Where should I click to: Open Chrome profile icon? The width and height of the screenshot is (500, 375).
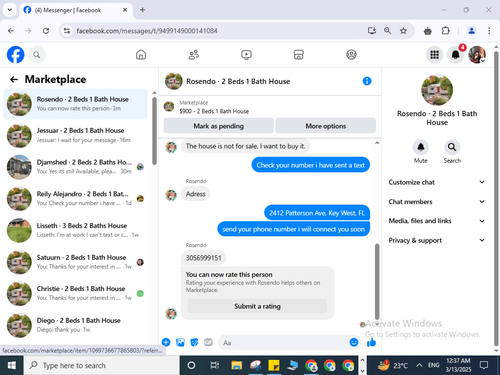[x=471, y=31]
